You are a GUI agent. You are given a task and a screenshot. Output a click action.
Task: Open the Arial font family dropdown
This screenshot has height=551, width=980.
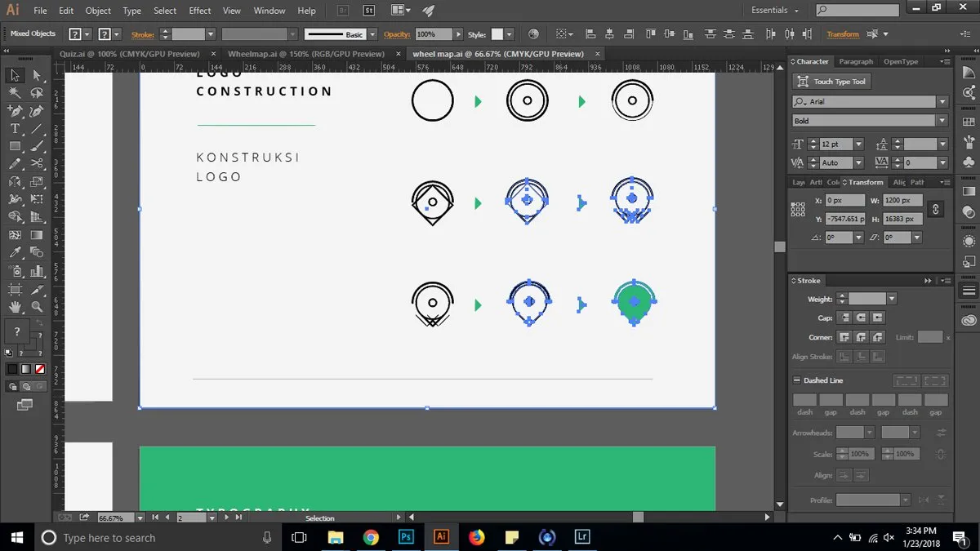point(942,102)
